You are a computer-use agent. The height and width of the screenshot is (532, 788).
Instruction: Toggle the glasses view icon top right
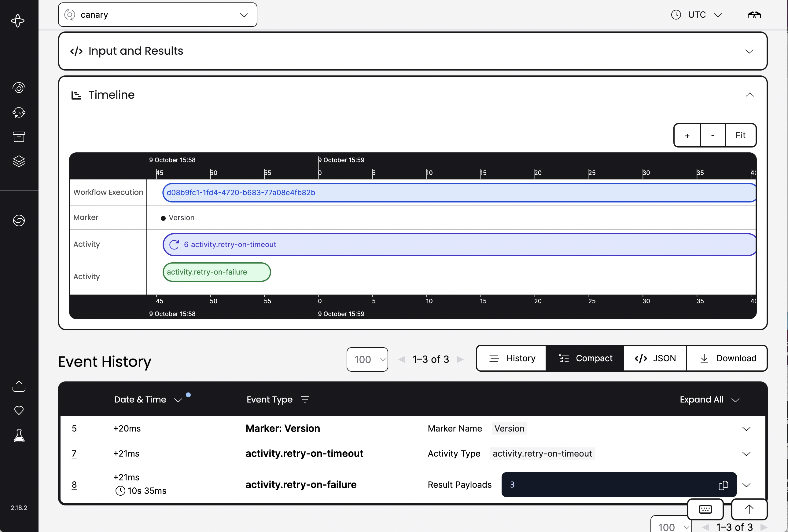[x=754, y=15]
